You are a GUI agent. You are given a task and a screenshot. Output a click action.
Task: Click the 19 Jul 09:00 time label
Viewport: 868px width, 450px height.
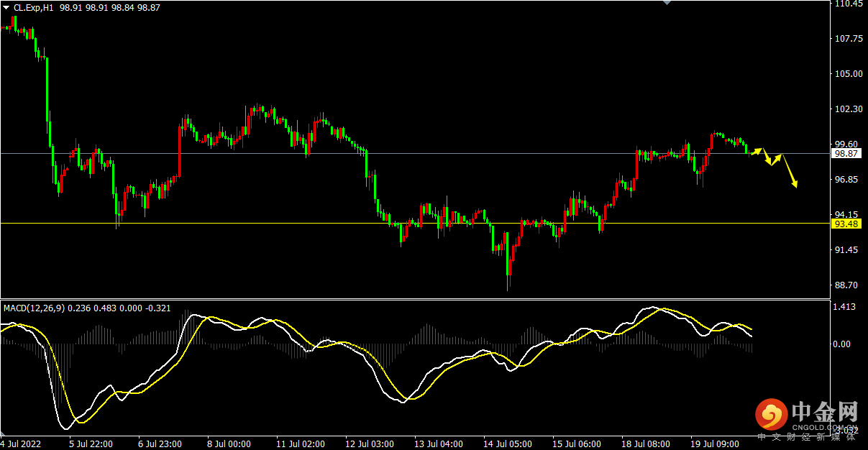coord(715,444)
